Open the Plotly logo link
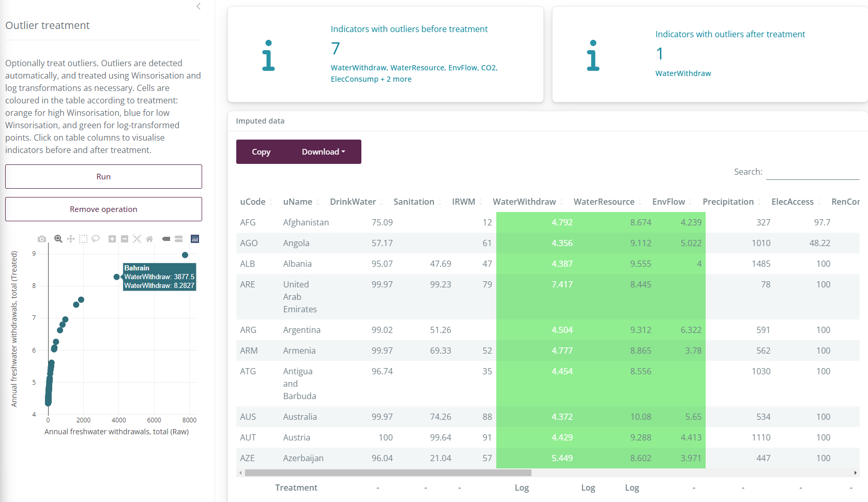 [195, 239]
